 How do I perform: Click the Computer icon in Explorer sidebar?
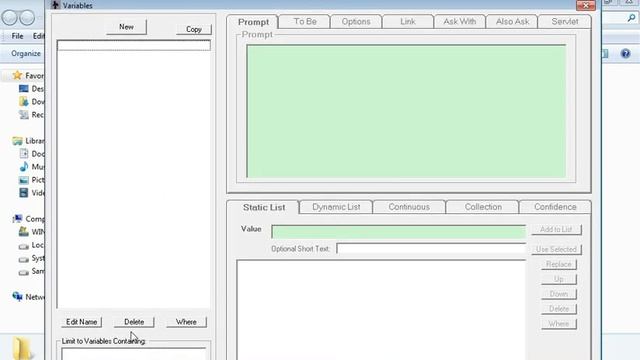click(x=17, y=219)
